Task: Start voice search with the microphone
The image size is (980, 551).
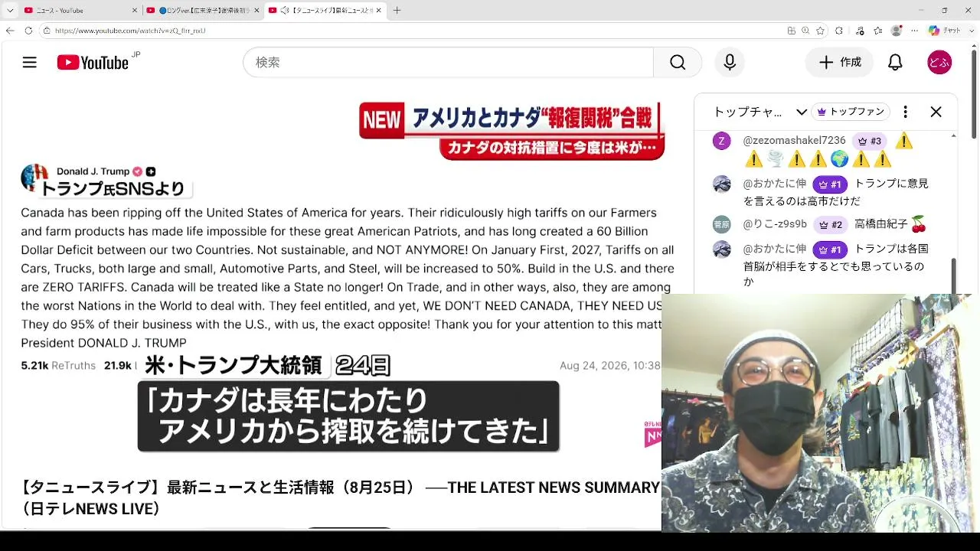Action: (730, 63)
